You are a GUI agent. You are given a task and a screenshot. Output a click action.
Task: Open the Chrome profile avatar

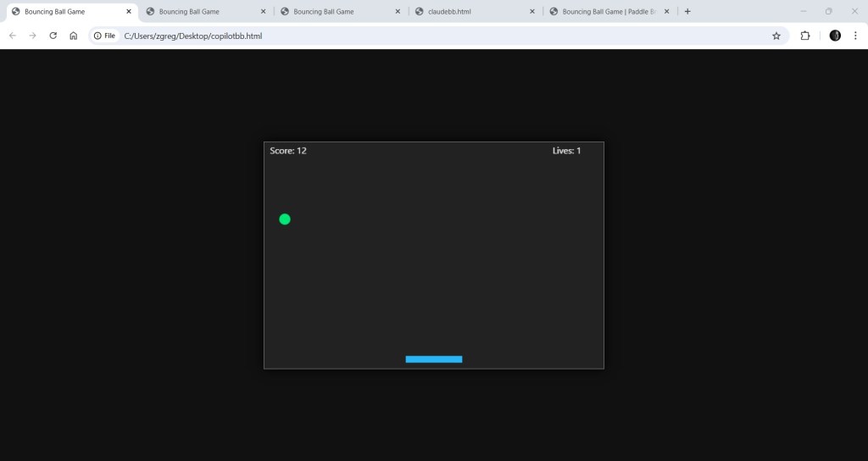(x=835, y=36)
